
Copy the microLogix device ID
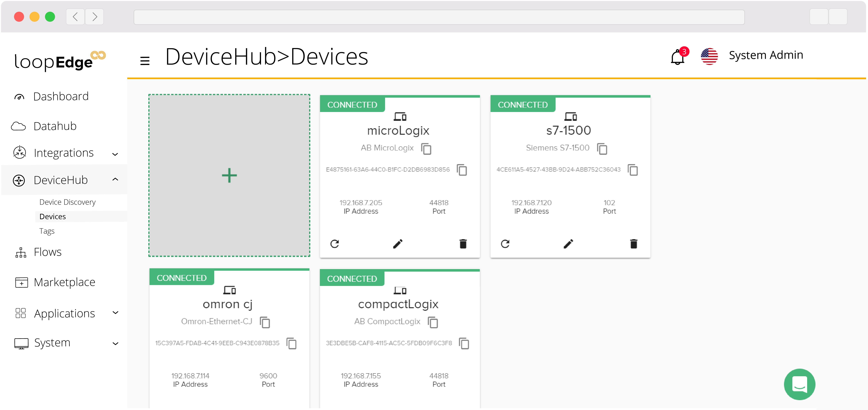pyautogui.click(x=462, y=170)
